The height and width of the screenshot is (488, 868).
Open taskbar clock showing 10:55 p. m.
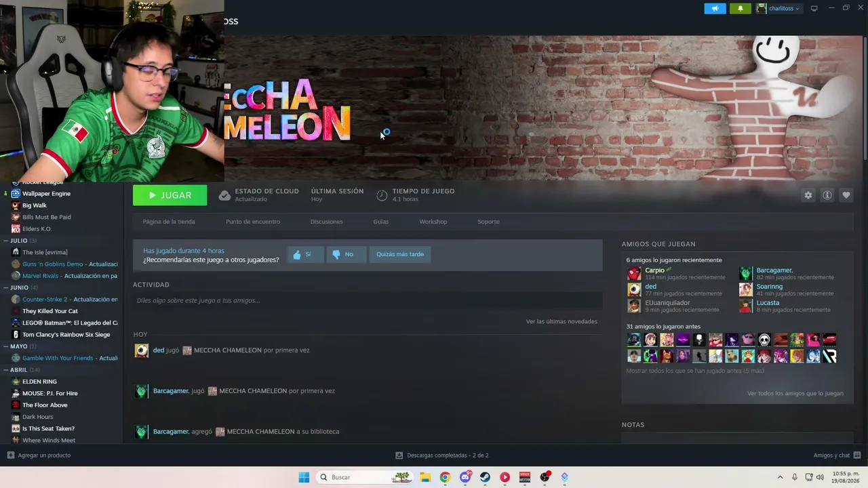(846, 477)
